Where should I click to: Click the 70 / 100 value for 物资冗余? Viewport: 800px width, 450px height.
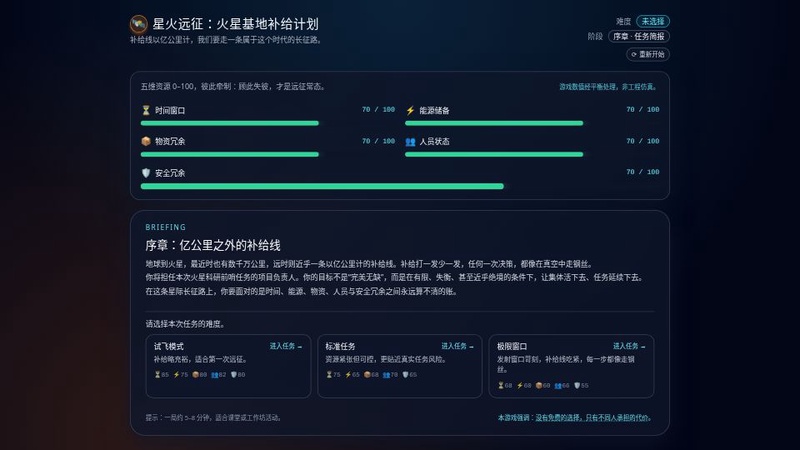tap(378, 141)
